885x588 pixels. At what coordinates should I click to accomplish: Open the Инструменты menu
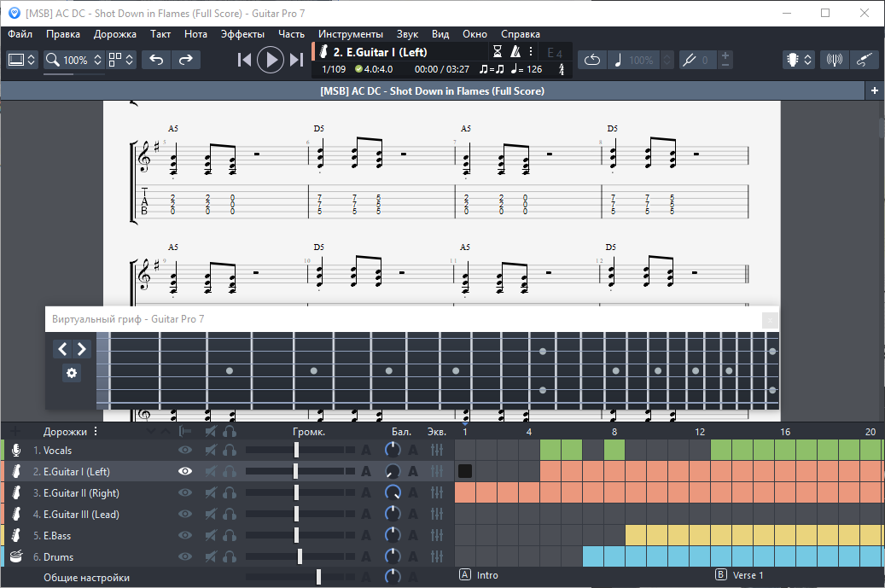[351, 34]
